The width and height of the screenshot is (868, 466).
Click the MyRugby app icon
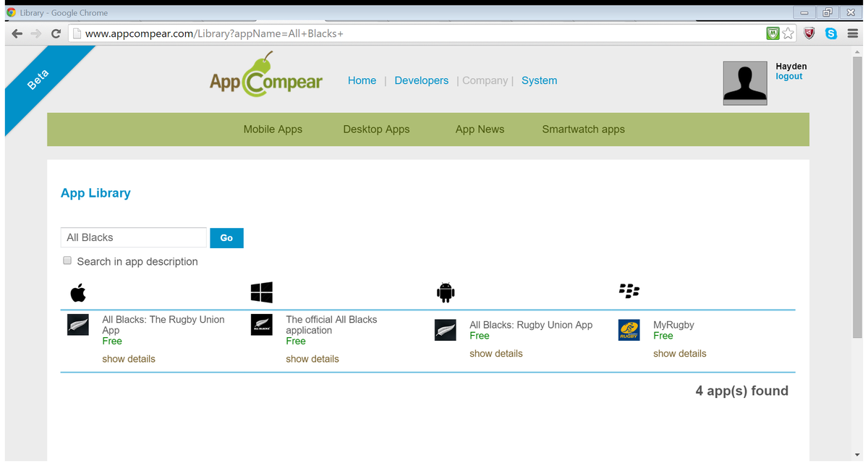[x=629, y=330]
